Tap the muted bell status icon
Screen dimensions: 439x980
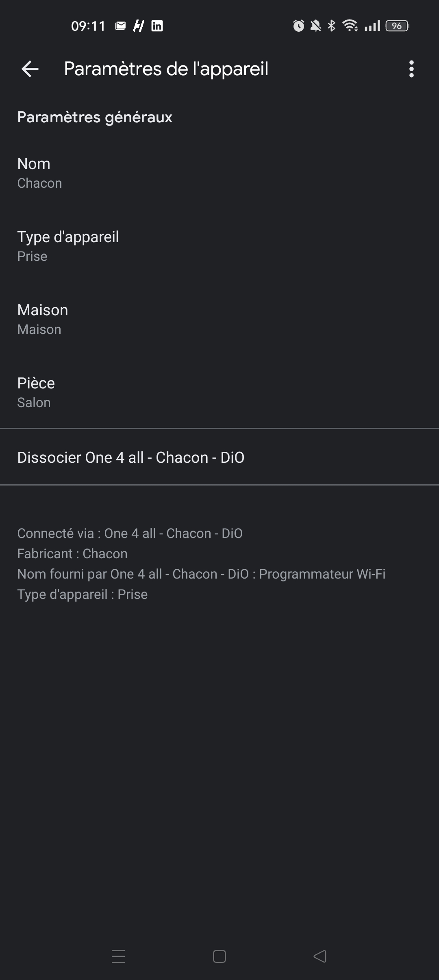point(315,26)
